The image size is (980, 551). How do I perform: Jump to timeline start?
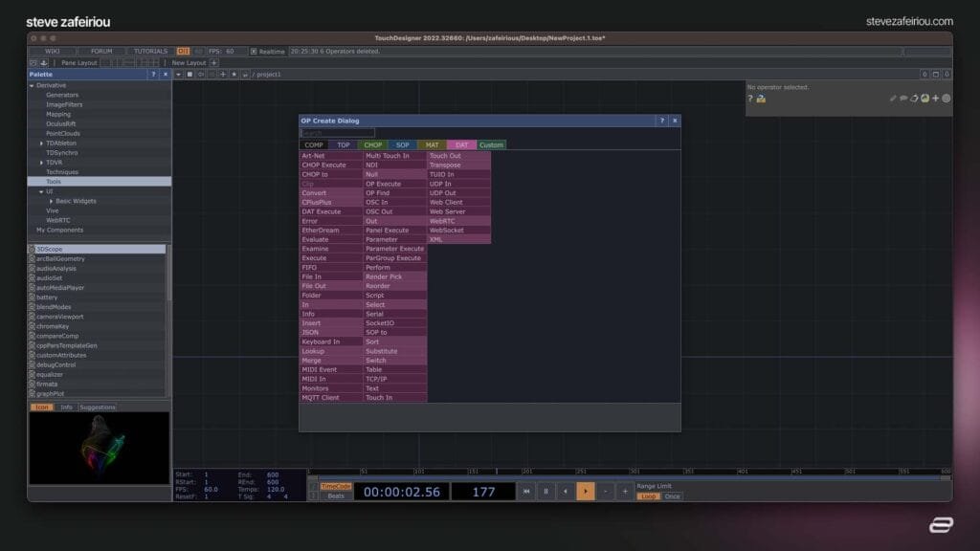click(526, 492)
